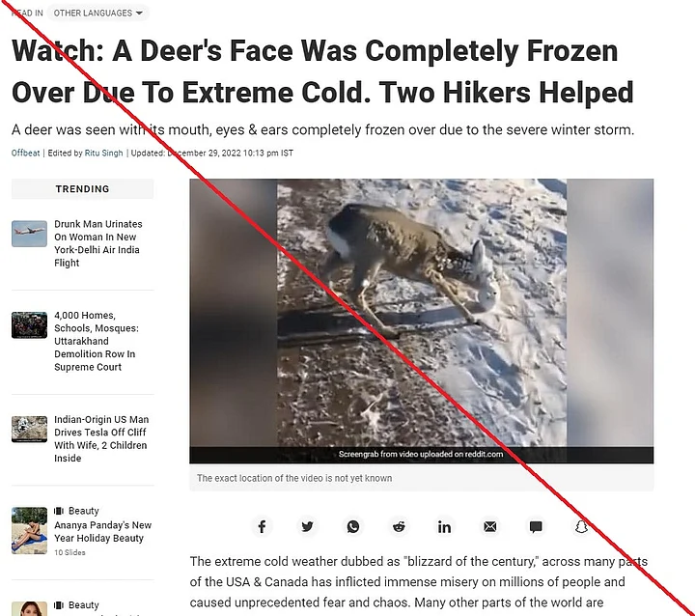
Task: Open Offbeat category link
Action: (25, 153)
